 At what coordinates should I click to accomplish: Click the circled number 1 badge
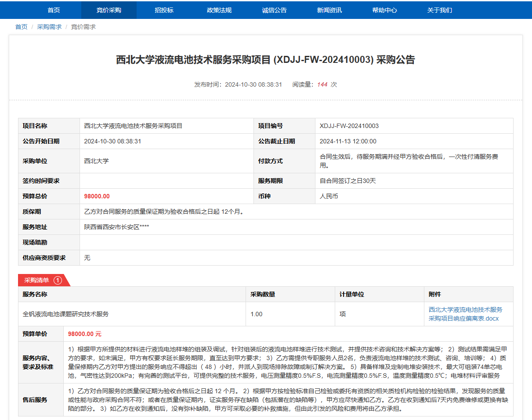coord(58,280)
